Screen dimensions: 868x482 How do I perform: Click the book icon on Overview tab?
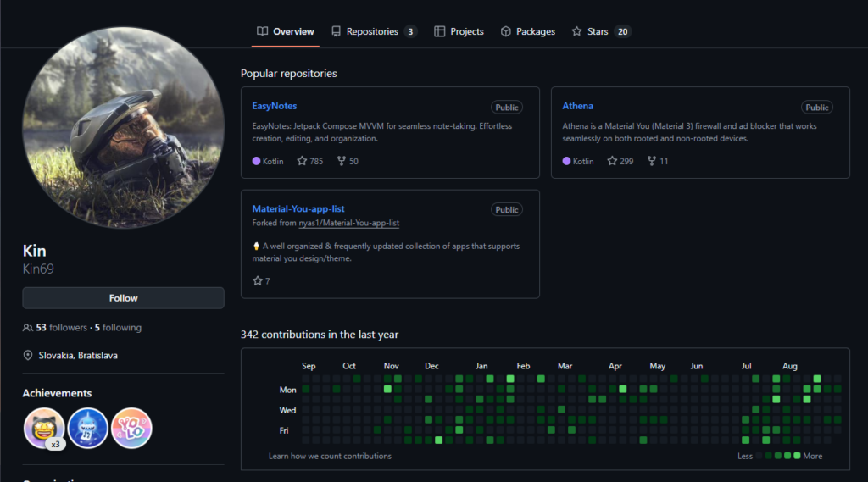click(x=263, y=31)
